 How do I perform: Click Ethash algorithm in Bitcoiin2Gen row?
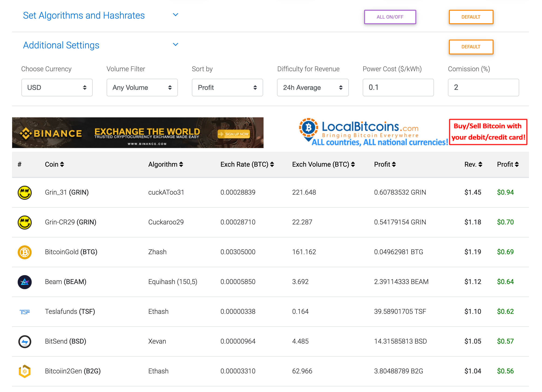tap(159, 372)
